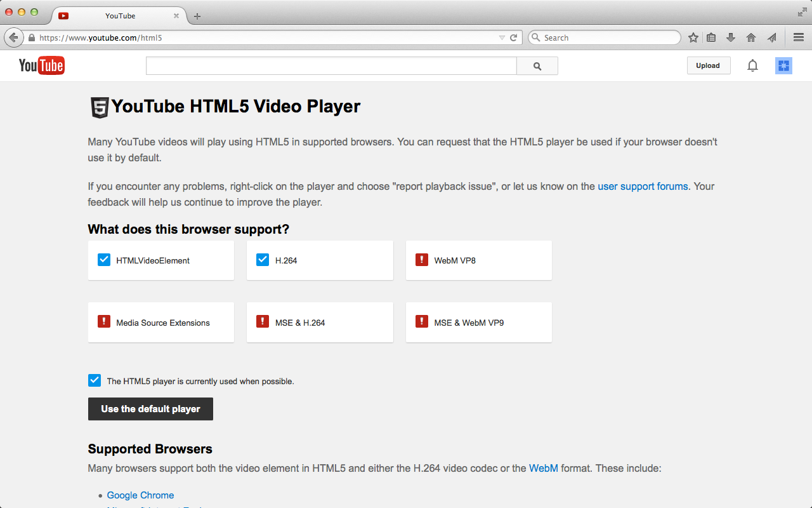
Task: Click the 'Media Source Extensions' label text
Action: click(163, 323)
